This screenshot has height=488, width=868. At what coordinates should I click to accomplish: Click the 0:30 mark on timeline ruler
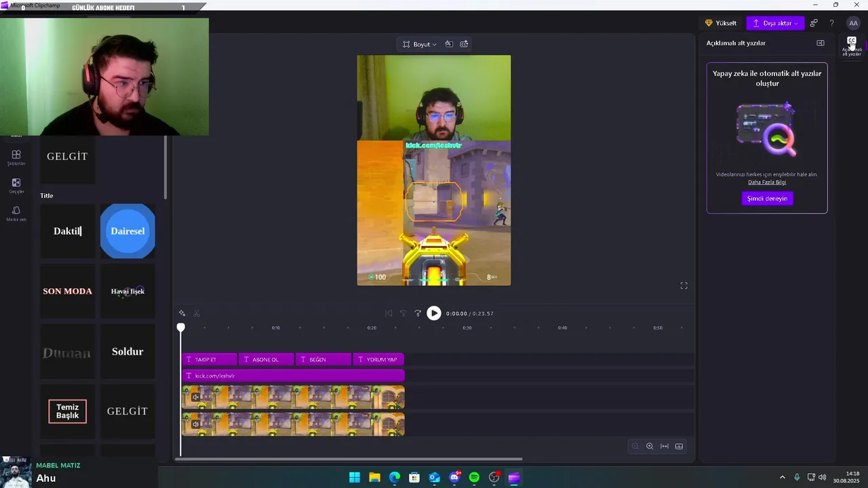tap(467, 328)
